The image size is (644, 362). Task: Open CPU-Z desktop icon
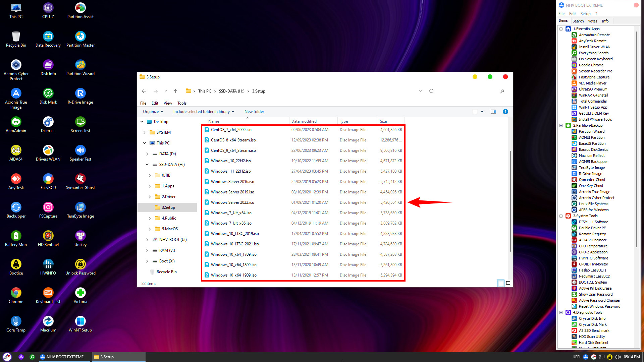pyautogui.click(x=48, y=11)
